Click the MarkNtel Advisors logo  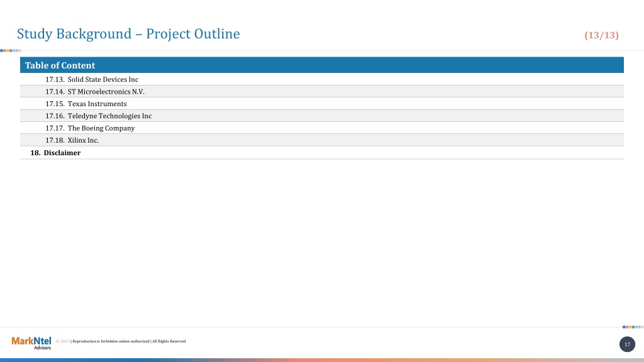point(31,343)
